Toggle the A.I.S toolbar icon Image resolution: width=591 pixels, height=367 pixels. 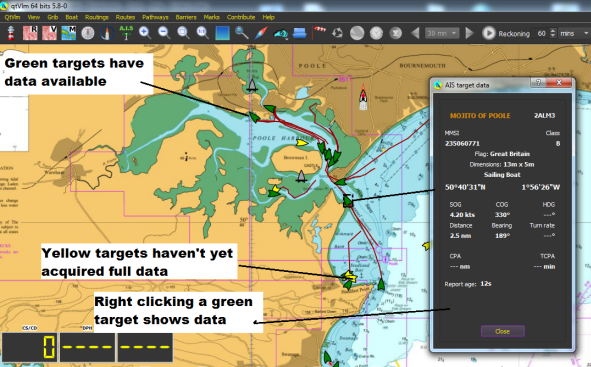click(126, 33)
